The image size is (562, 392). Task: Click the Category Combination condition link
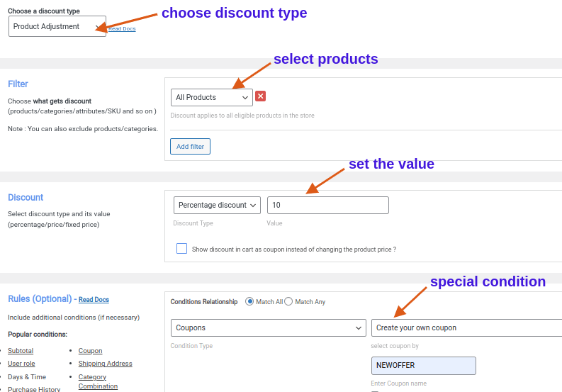tap(98, 381)
